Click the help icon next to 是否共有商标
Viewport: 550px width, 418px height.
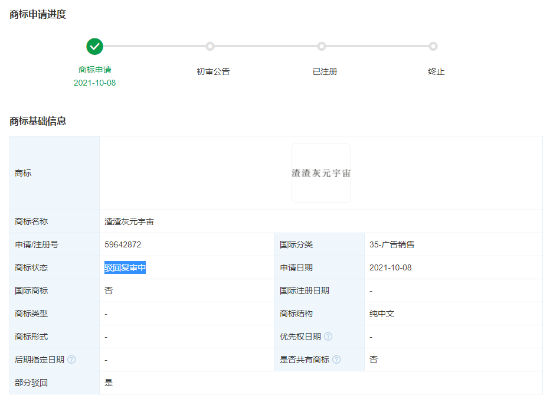coord(336,359)
